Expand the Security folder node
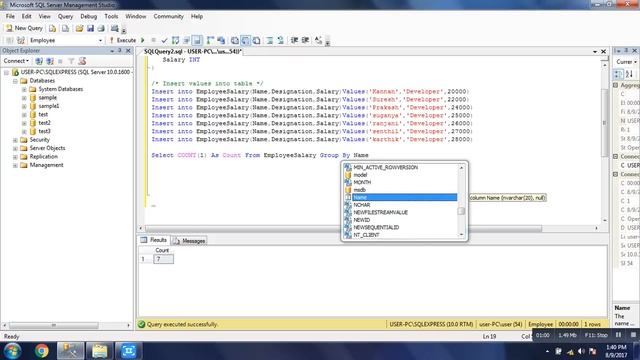The image size is (640, 360). 15,140
